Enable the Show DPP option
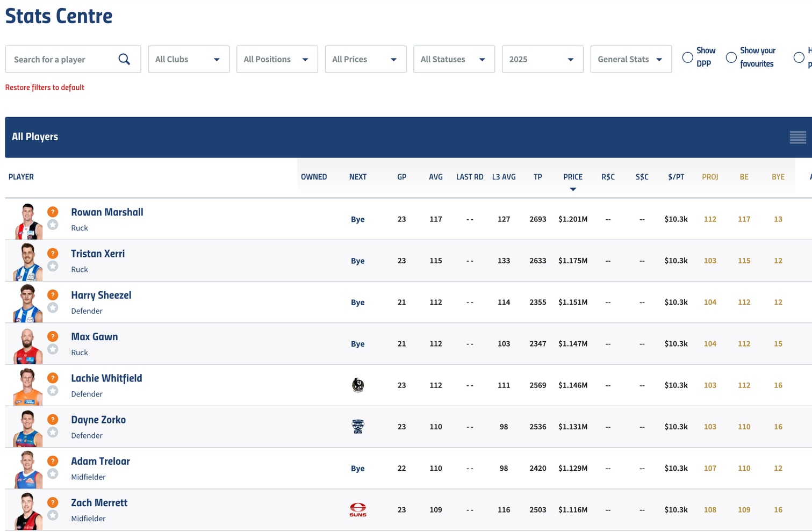Image resolution: width=812 pixels, height=532 pixels. tap(687, 57)
